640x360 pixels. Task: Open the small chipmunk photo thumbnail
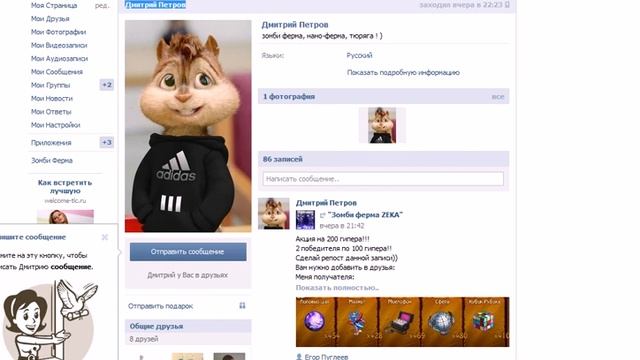point(382,125)
